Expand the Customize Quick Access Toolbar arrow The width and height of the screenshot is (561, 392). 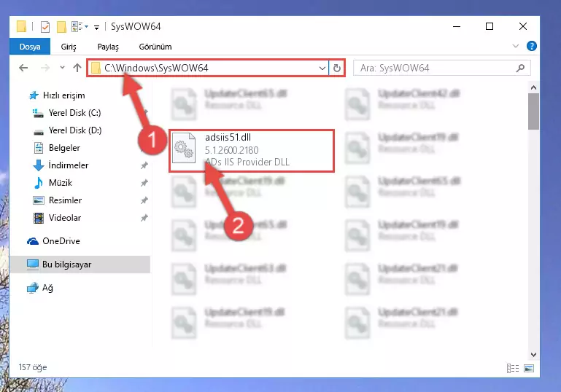96,27
